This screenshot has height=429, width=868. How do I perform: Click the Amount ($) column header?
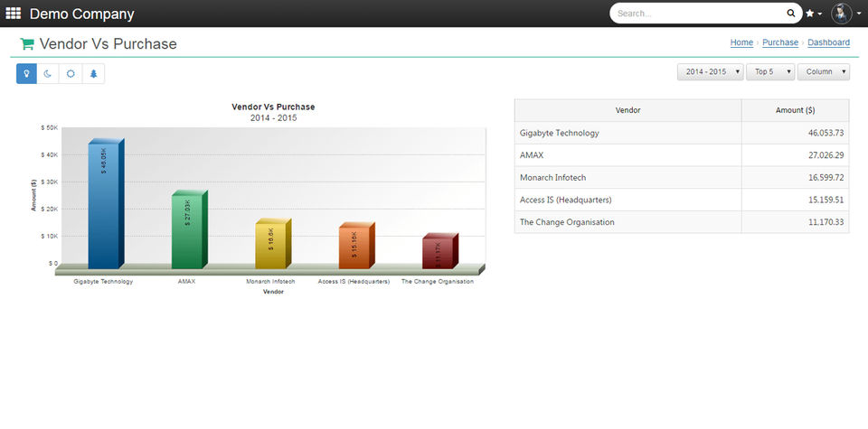pos(795,110)
